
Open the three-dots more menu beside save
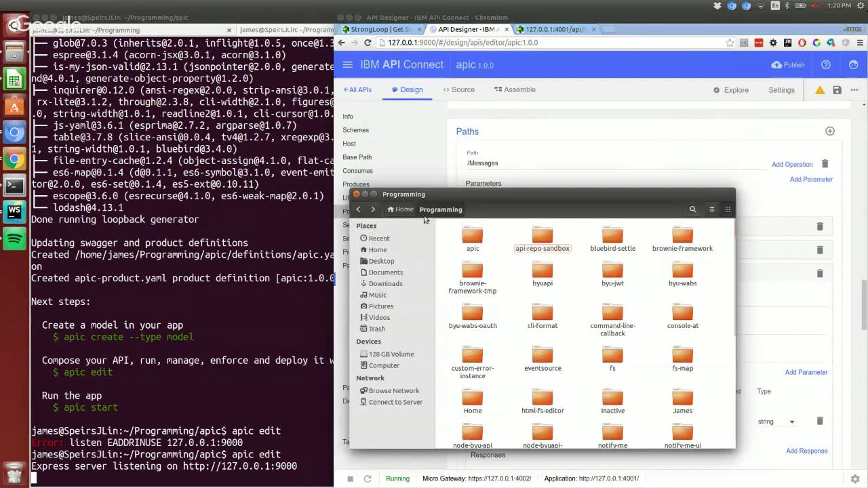point(854,90)
